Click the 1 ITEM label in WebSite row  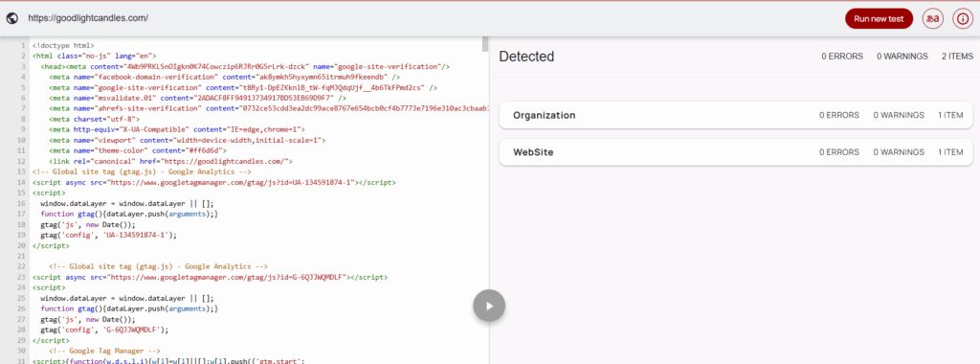[x=950, y=152]
